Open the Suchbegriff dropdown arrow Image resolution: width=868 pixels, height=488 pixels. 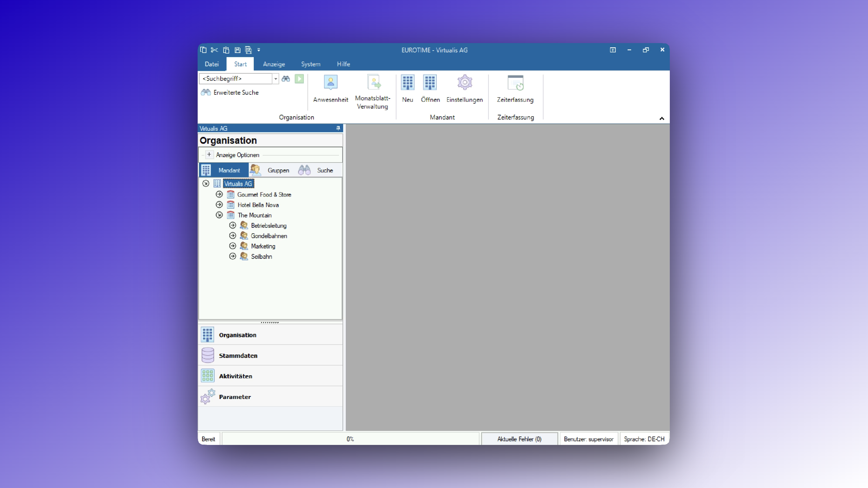pyautogui.click(x=276, y=79)
